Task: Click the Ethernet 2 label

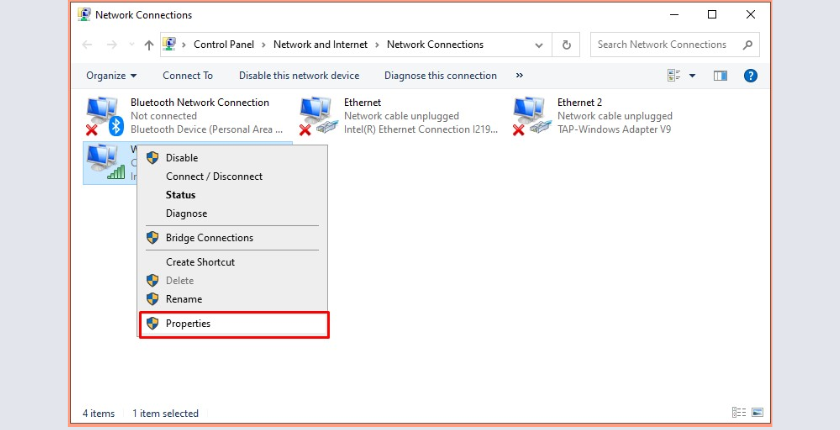Action: (580, 102)
